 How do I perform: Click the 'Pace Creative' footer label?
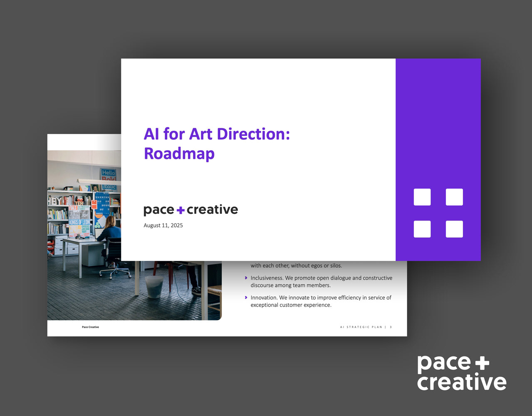tap(90, 327)
